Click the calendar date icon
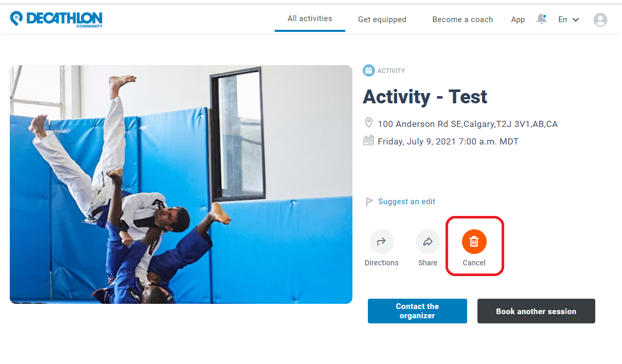 coord(368,141)
